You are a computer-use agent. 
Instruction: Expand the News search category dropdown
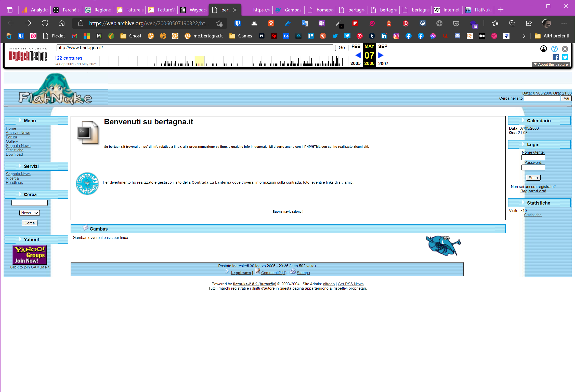(30, 213)
